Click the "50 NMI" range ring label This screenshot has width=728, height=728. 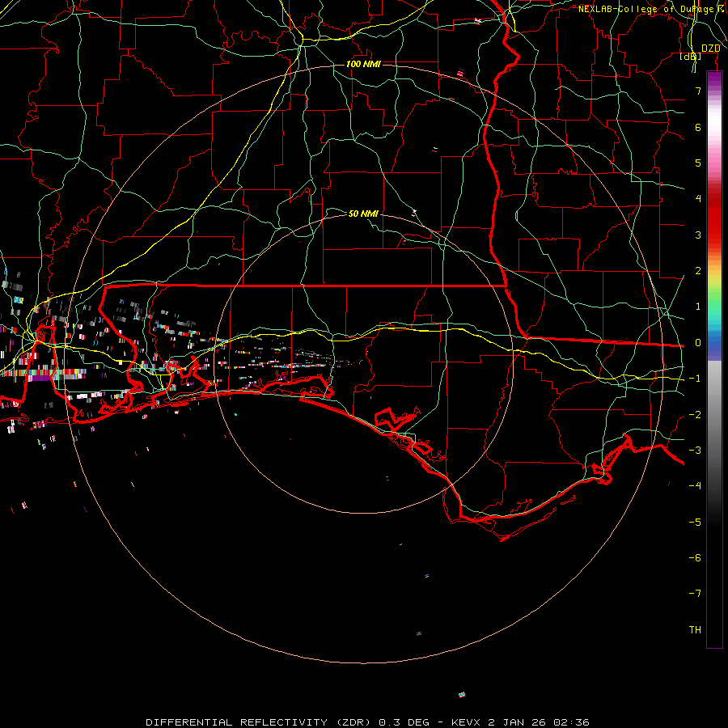(x=363, y=214)
